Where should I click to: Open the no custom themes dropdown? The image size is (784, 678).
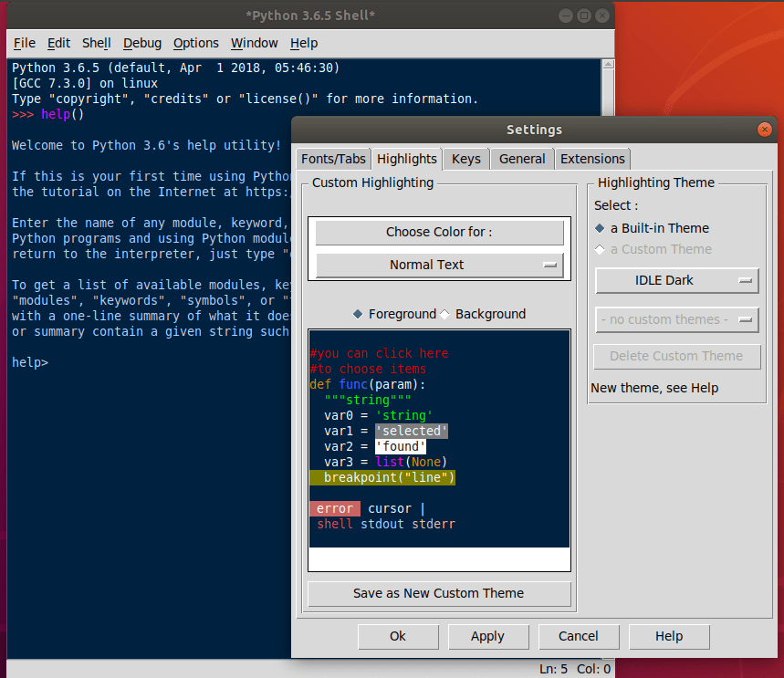coord(677,319)
